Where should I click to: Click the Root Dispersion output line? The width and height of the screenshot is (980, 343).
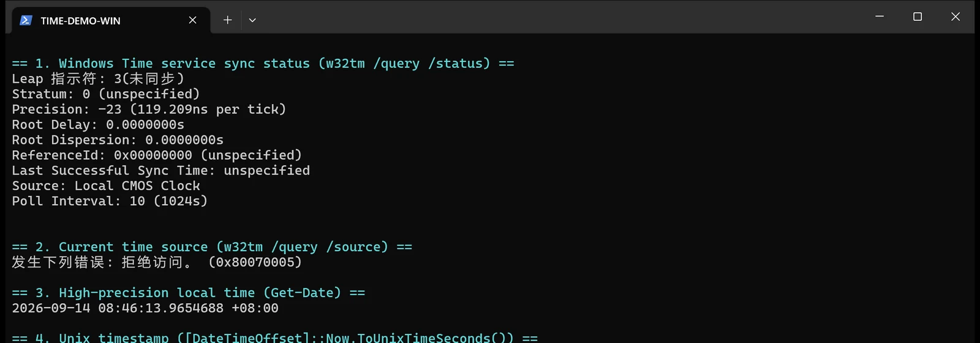(x=118, y=140)
